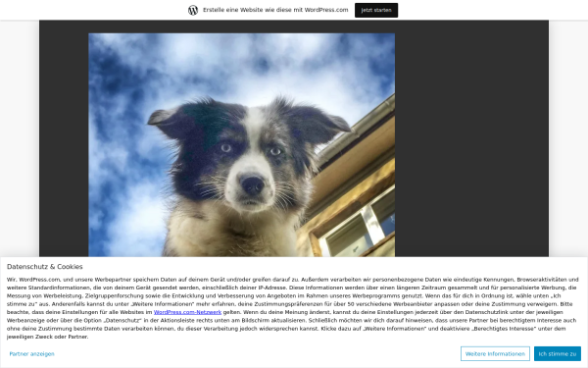Viewport: 588px width, 368px height.
Task: Click 'Weitere Informationen' button
Action: (x=495, y=353)
